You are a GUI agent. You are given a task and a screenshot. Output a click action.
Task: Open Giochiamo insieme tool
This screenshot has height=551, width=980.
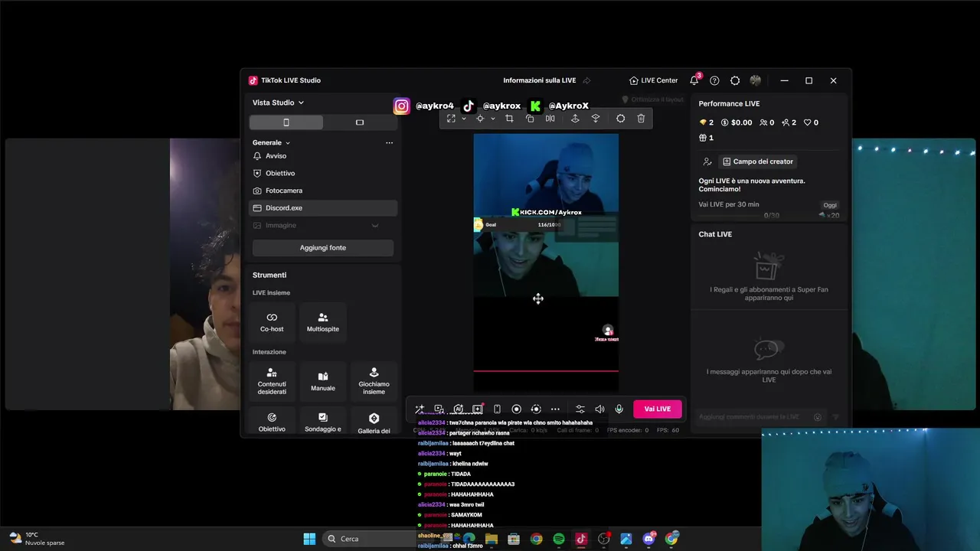(374, 381)
